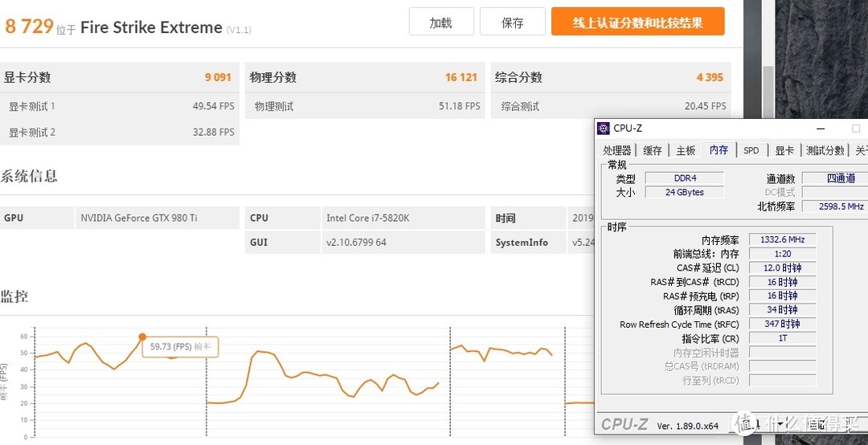
Task: Switch to the 处理器 tab in CPU-Z
Action: coord(617,150)
